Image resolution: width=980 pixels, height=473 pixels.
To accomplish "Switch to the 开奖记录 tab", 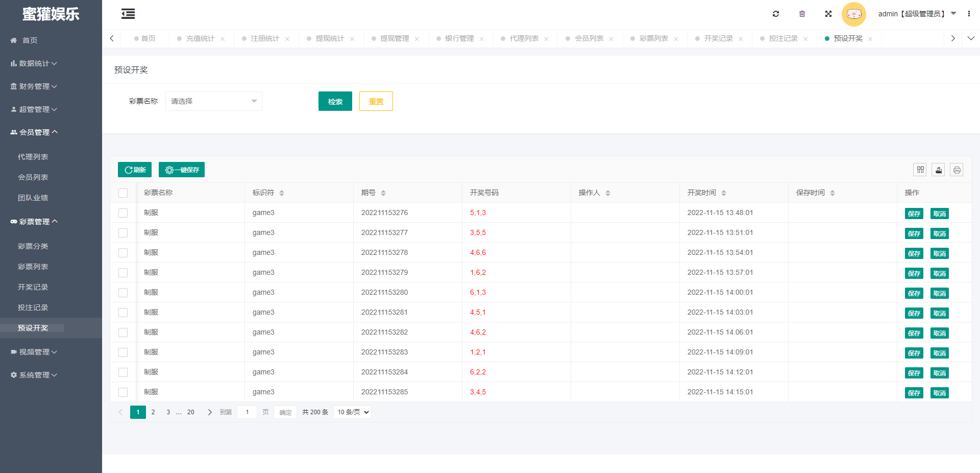I will tap(718, 38).
